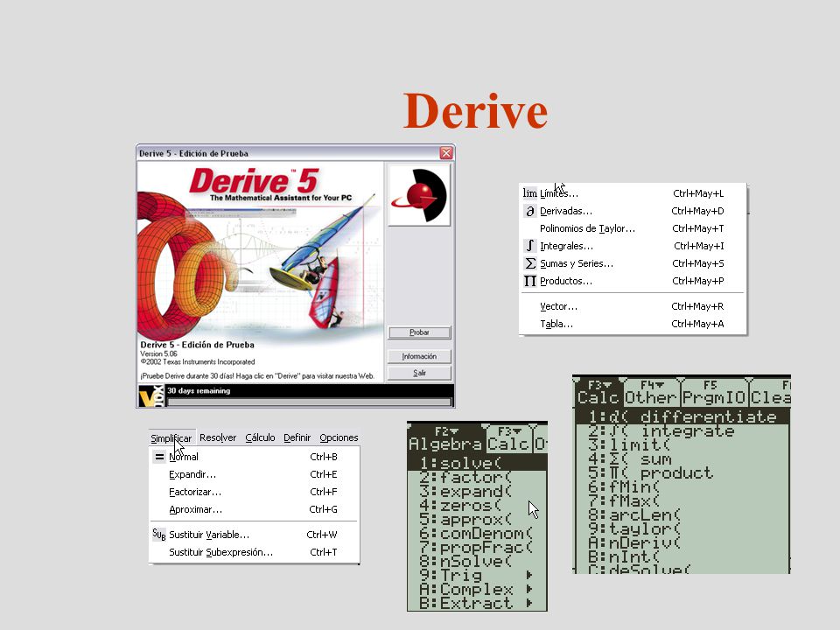
Task: Choose Expandir... from Simplificar menu
Action: 254,474
